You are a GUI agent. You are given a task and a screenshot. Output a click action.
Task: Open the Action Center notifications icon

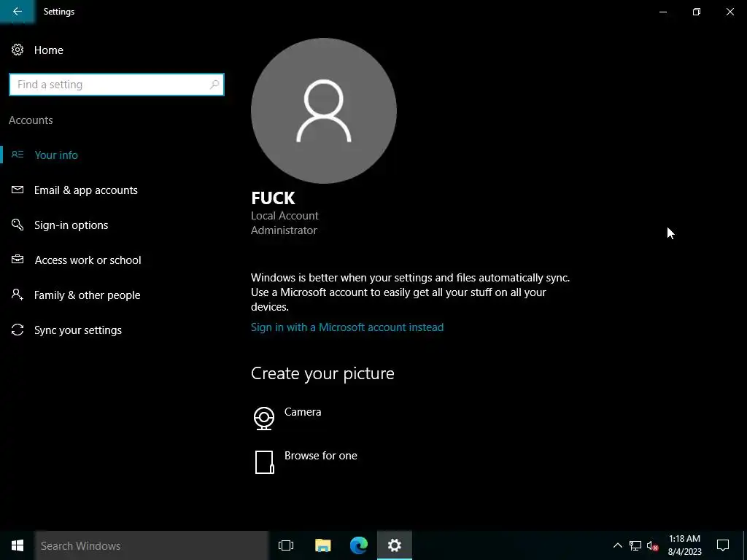coord(723,545)
